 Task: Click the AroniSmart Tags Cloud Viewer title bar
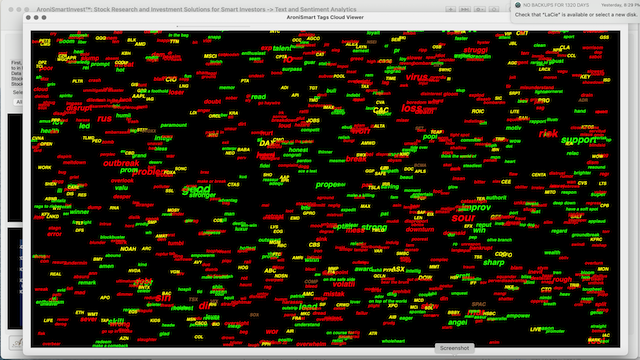click(325, 17)
